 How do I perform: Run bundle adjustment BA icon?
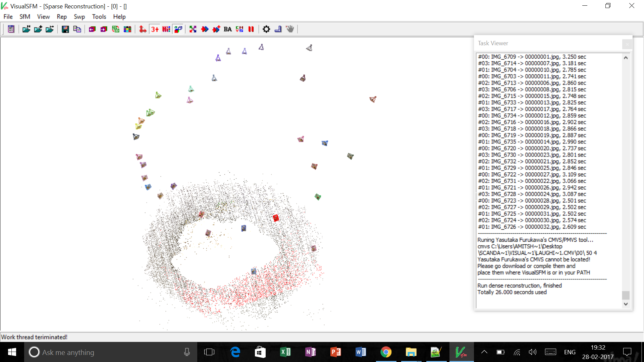pos(228,29)
